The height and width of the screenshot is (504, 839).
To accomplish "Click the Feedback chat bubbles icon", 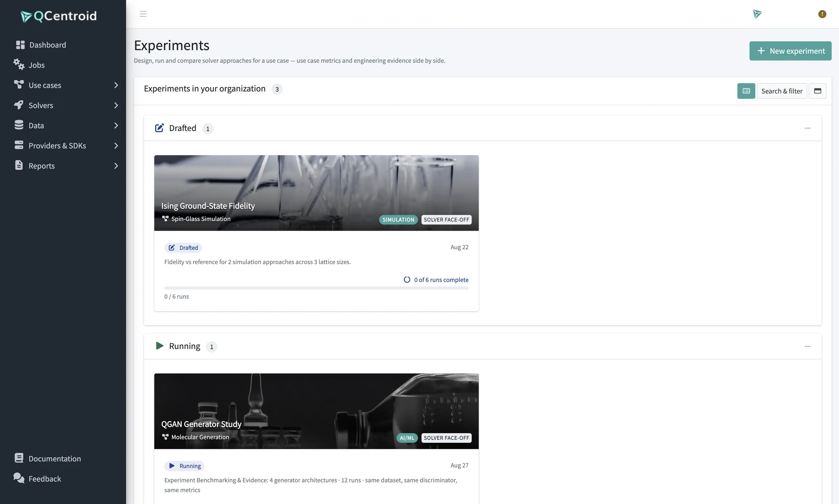I will [19, 478].
